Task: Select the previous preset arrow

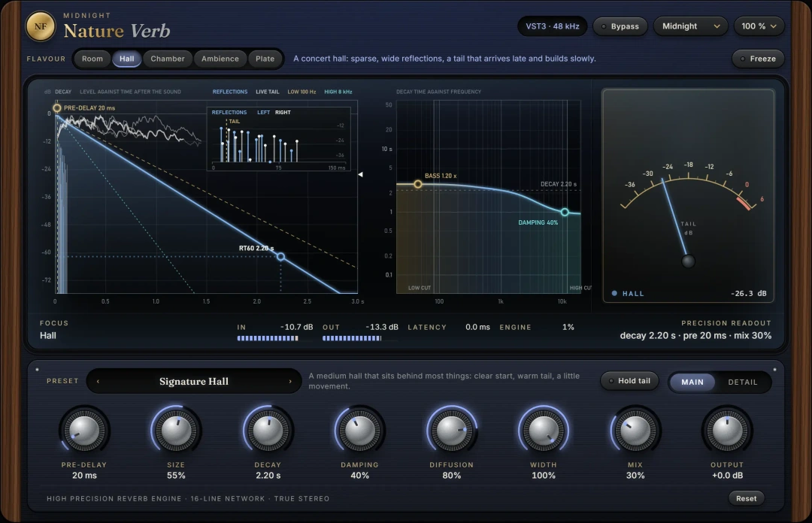Action: [x=98, y=382]
